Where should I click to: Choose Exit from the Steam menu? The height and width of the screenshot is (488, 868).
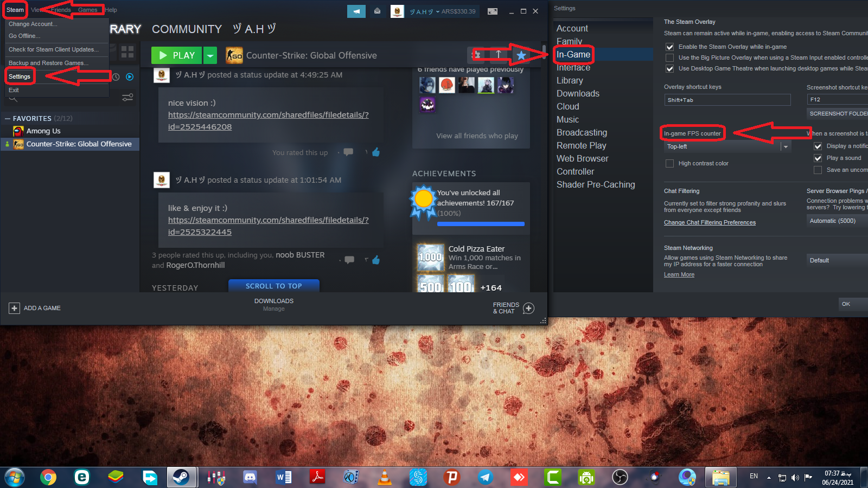coord(14,90)
